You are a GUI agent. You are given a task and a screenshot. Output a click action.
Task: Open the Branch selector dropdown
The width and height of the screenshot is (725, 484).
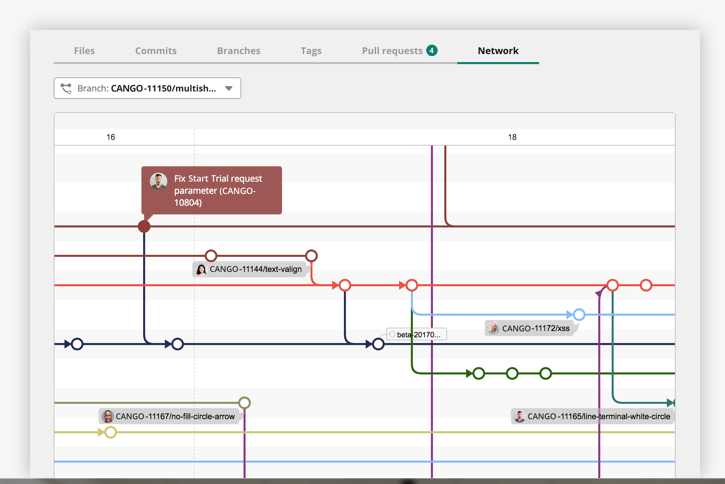(x=147, y=88)
